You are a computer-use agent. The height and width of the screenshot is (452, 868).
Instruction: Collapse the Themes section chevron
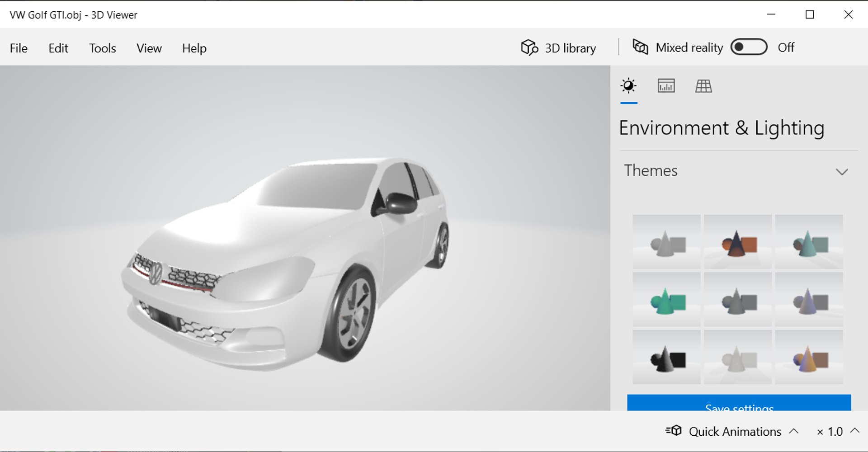click(841, 172)
